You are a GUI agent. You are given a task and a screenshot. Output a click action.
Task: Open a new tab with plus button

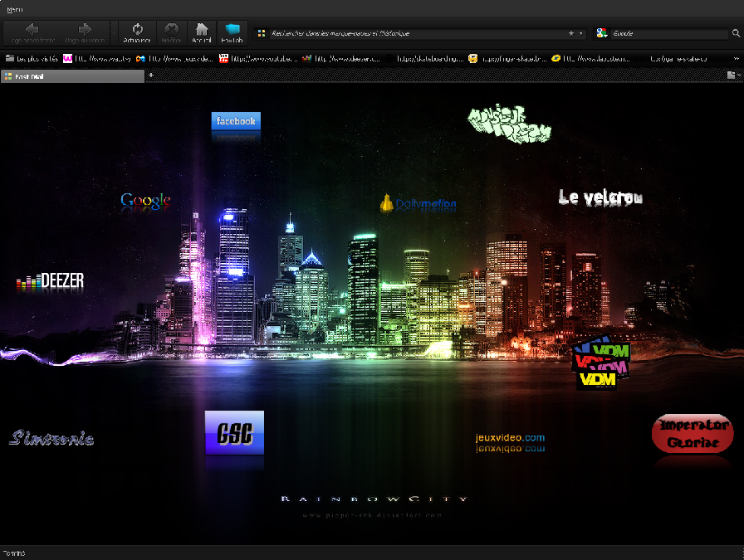pos(151,75)
